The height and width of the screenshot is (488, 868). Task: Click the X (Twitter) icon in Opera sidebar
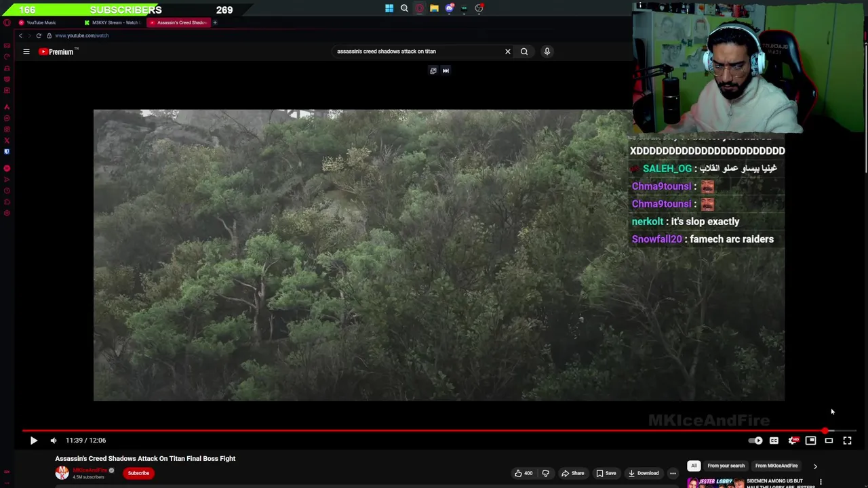7,140
